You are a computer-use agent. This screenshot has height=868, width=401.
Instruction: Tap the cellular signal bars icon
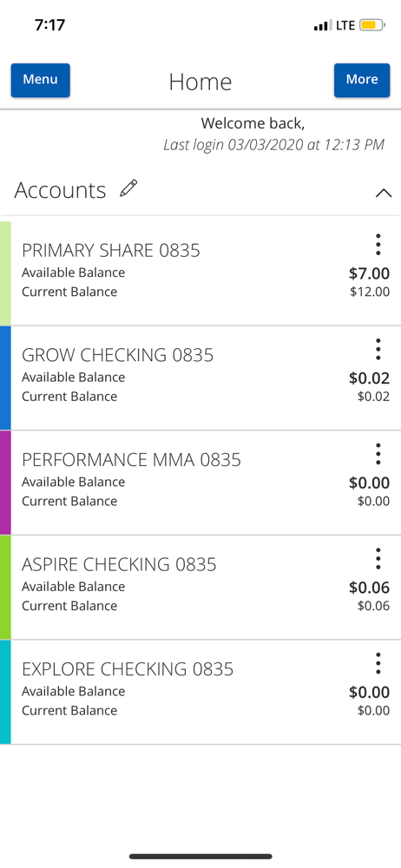tap(323, 25)
